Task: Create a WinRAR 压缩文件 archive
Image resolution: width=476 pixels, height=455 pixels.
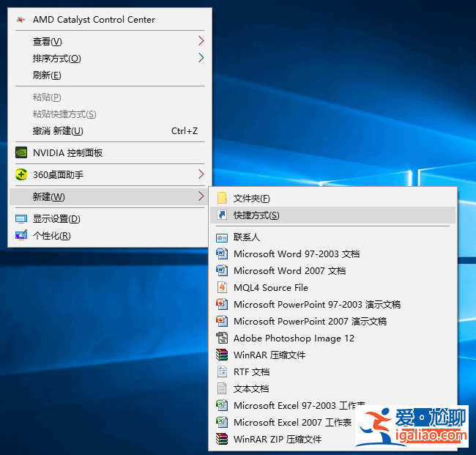Action: pos(332,355)
